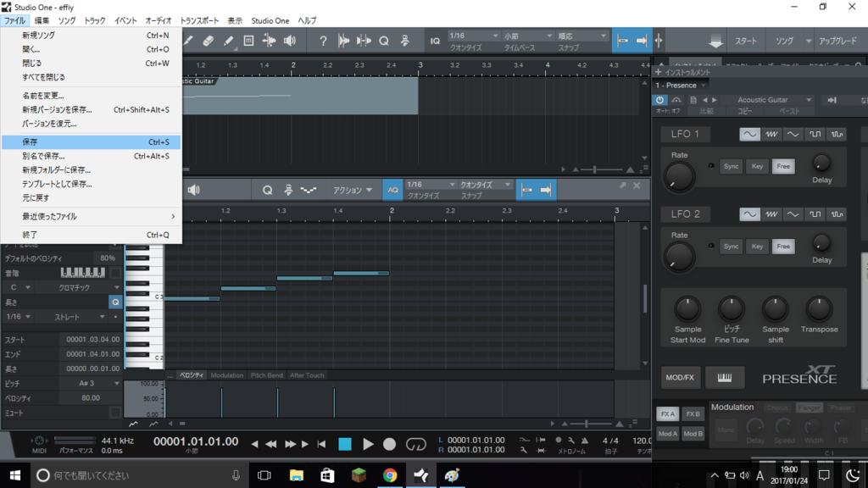Switch to the FX B tab
Screen dimensions: 868x488
693,413
